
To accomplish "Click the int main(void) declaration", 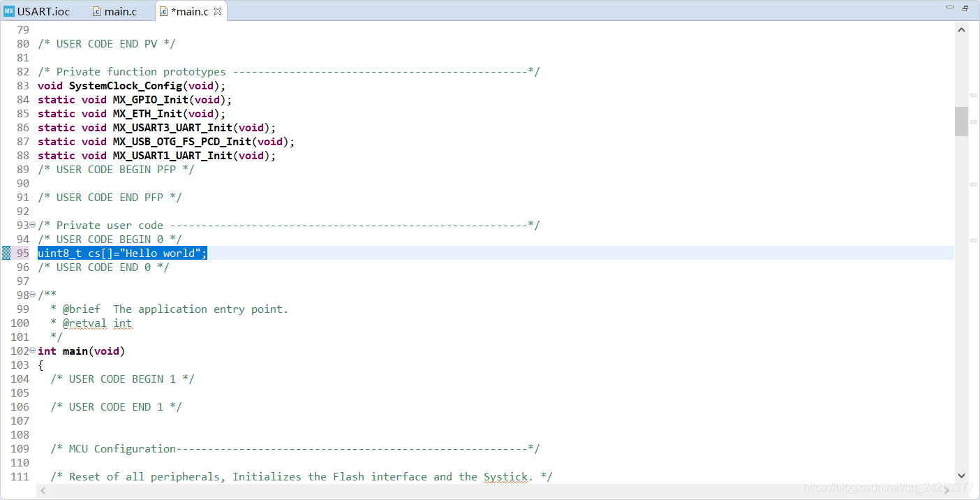I will [81, 351].
